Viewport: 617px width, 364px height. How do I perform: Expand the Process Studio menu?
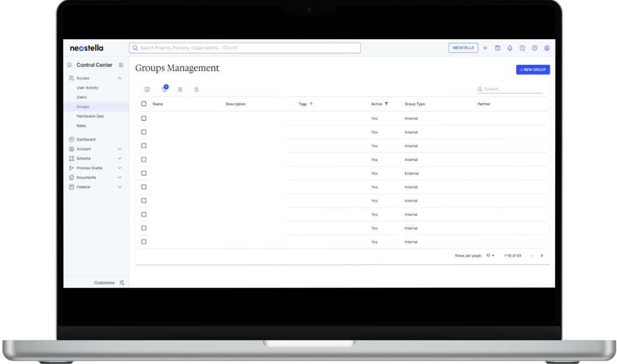tap(120, 168)
